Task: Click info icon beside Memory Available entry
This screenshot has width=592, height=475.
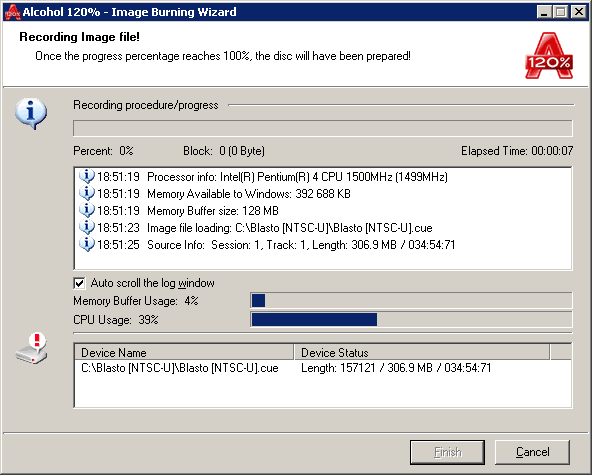Action: (86, 193)
